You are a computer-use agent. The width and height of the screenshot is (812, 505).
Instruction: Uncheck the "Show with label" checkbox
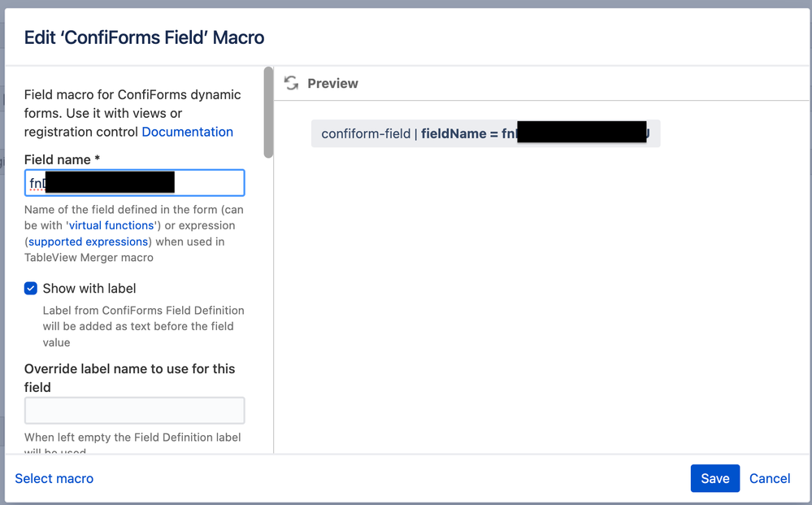pos(30,288)
